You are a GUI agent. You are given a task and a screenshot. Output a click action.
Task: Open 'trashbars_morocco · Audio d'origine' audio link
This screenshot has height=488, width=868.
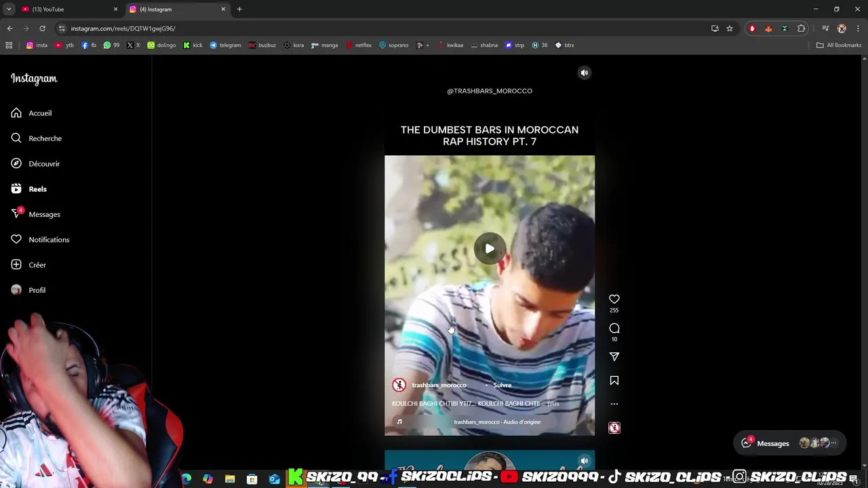coord(497,422)
